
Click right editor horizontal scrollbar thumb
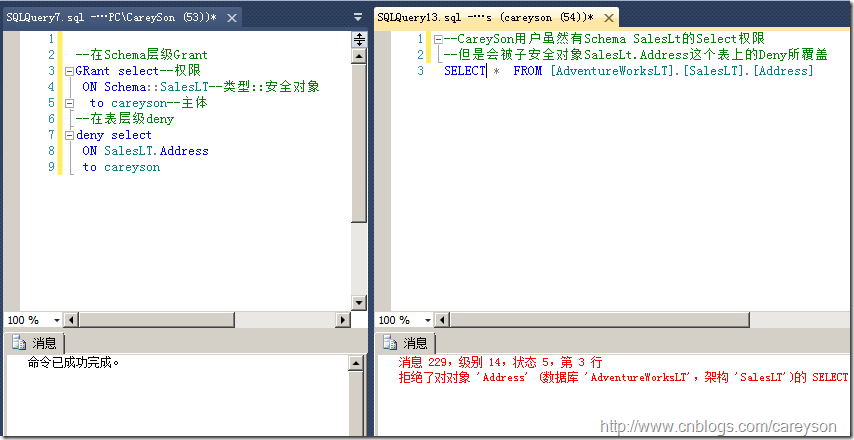coord(599,320)
